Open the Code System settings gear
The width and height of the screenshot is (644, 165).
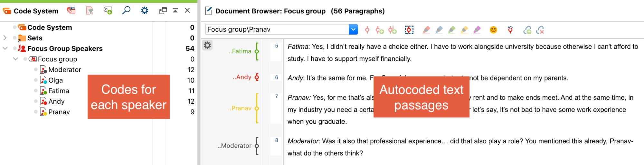[x=145, y=11]
